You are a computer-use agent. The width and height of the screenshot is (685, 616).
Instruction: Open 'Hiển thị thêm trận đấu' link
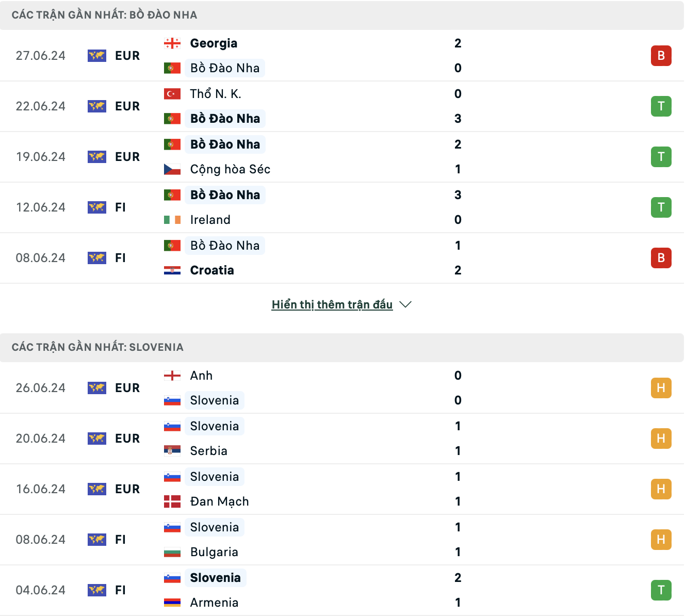(x=332, y=305)
